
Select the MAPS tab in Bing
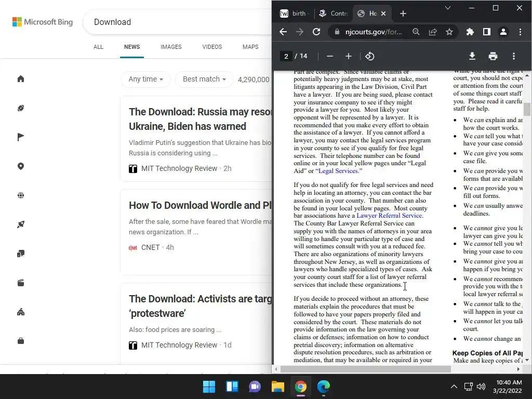pos(250,47)
